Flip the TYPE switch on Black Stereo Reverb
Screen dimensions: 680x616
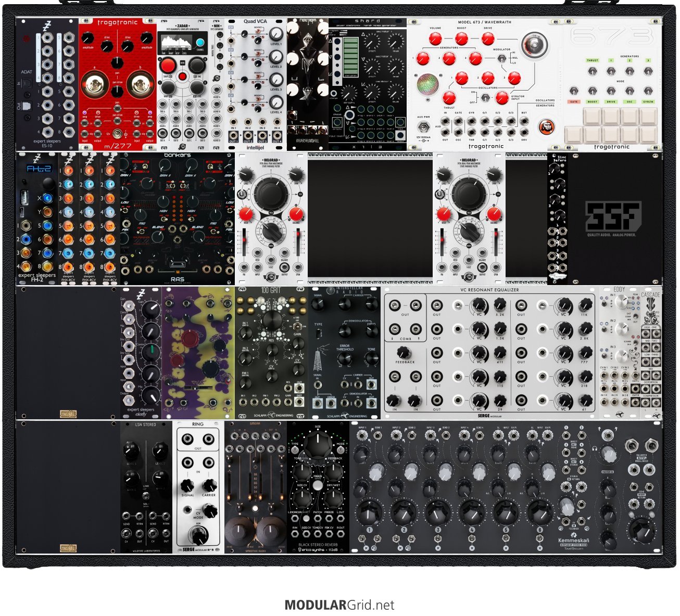tap(295, 451)
